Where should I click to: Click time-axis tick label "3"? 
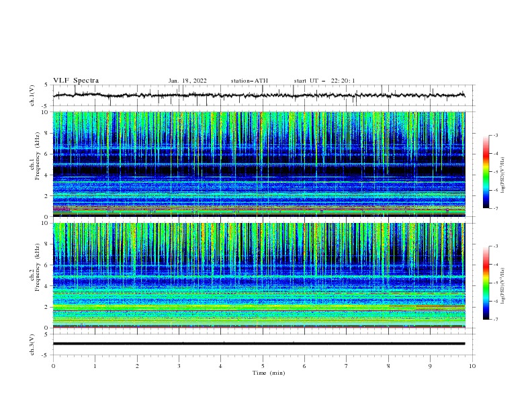click(x=179, y=366)
